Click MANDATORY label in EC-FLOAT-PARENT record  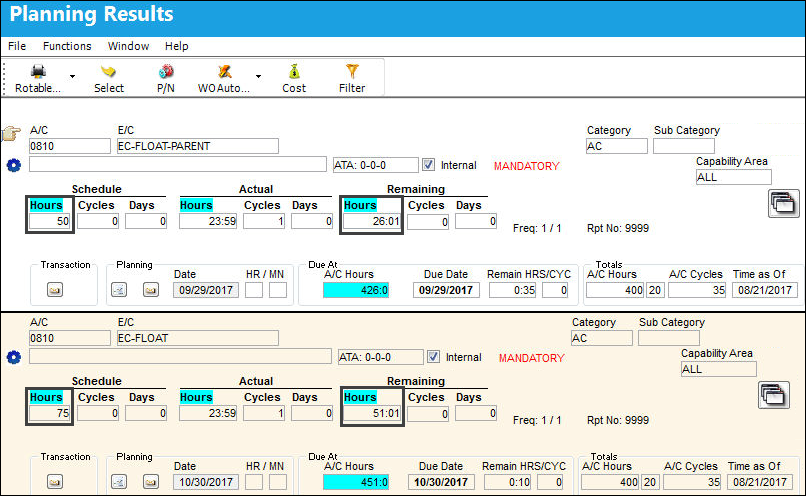(526, 166)
